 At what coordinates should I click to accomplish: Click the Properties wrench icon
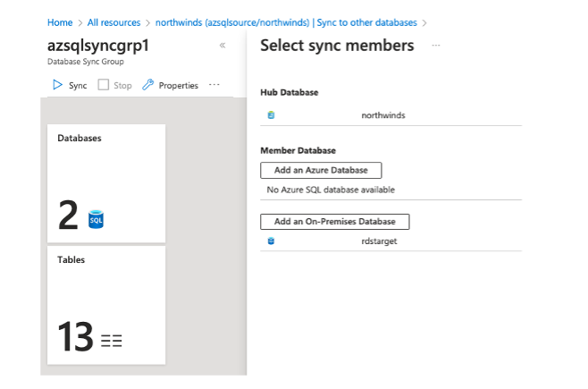[147, 85]
